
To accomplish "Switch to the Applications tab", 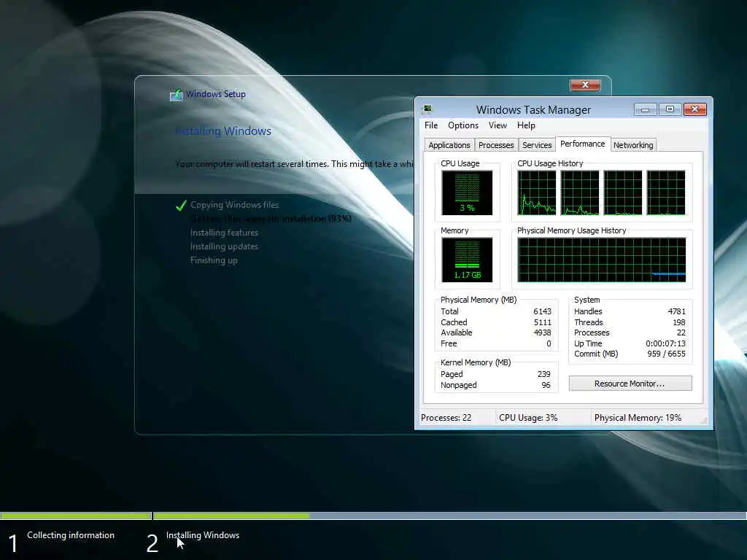I will (449, 145).
